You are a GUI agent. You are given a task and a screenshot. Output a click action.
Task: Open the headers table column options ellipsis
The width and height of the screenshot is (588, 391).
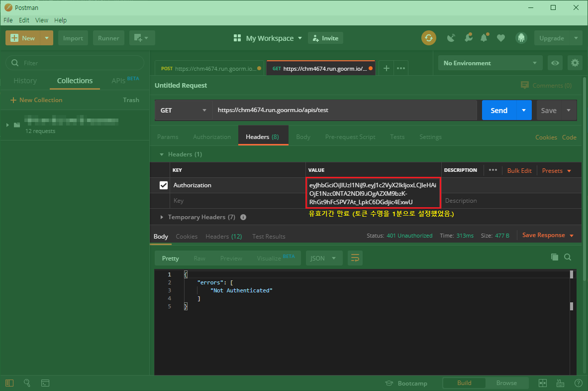pyautogui.click(x=493, y=170)
